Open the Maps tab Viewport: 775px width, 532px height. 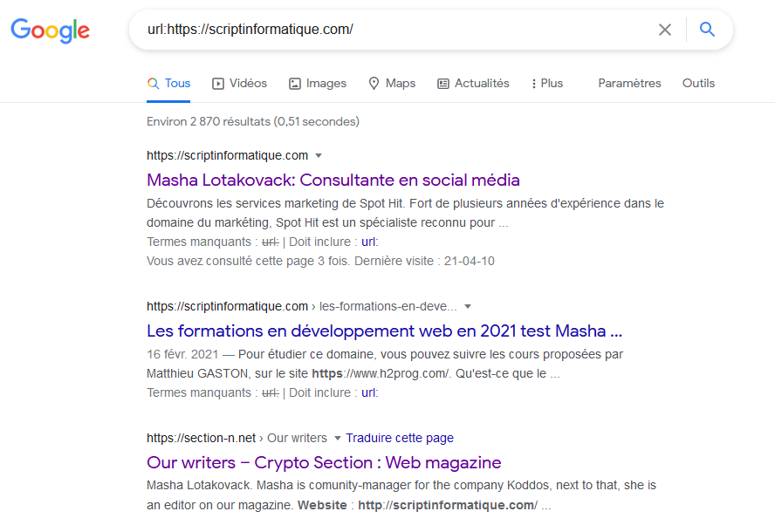tap(393, 84)
